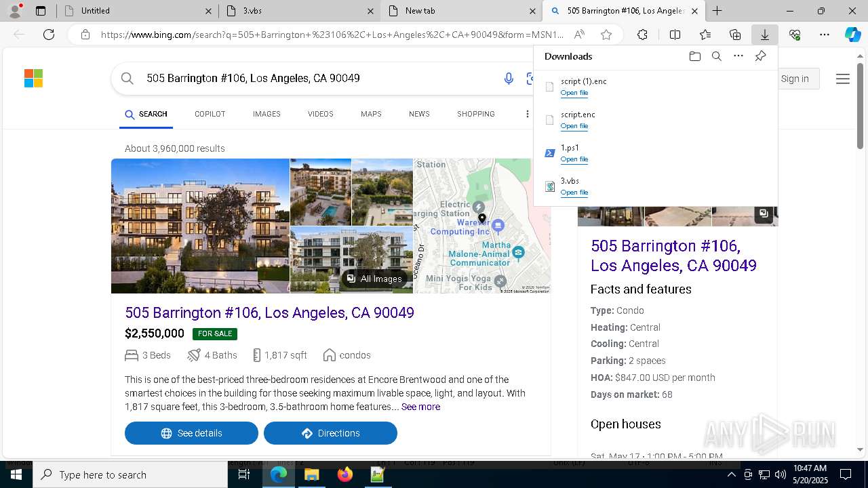
Task: Open more options in Downloads panel
Action: (738, 56)
